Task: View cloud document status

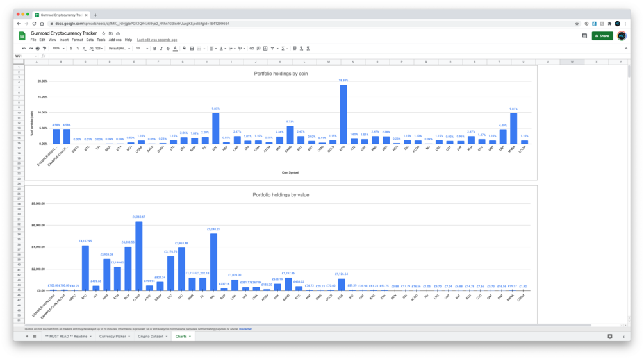Action: coord(118,34)
